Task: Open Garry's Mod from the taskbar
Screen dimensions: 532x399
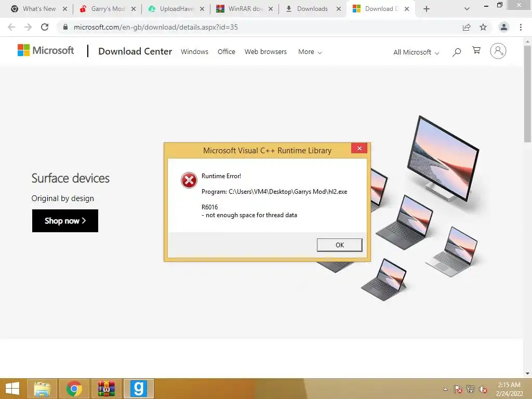Action: (138, 389)
